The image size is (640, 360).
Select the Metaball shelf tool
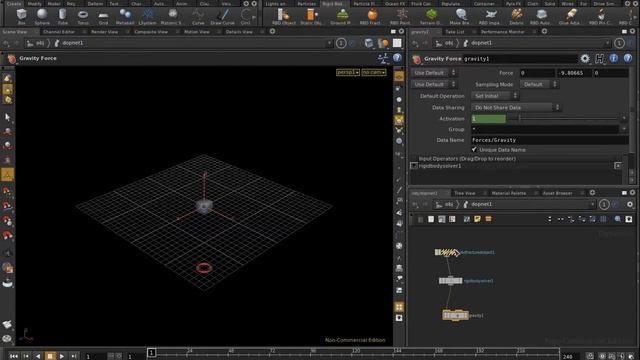tap(125, 16)
